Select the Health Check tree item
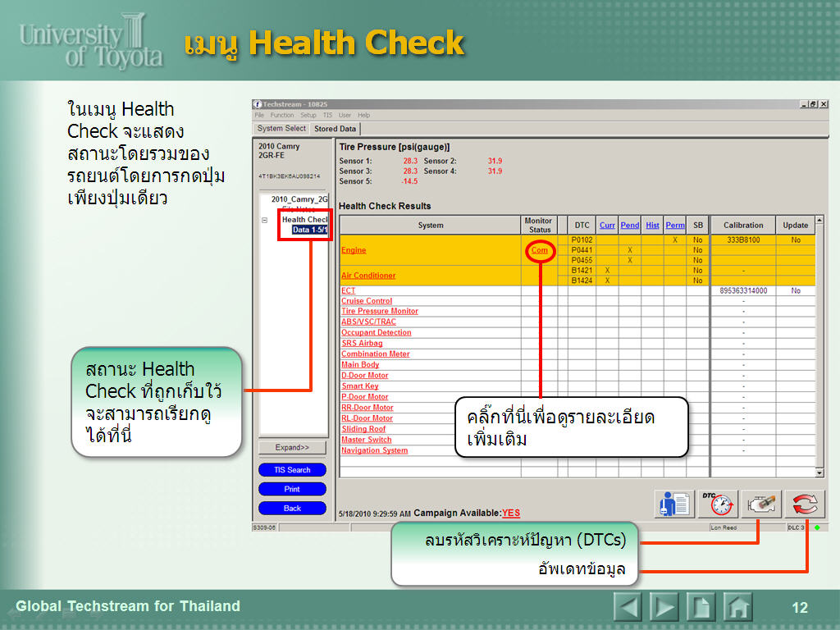Screen dimensions: 840x630 pyautogui.click(x=304, y=220)
